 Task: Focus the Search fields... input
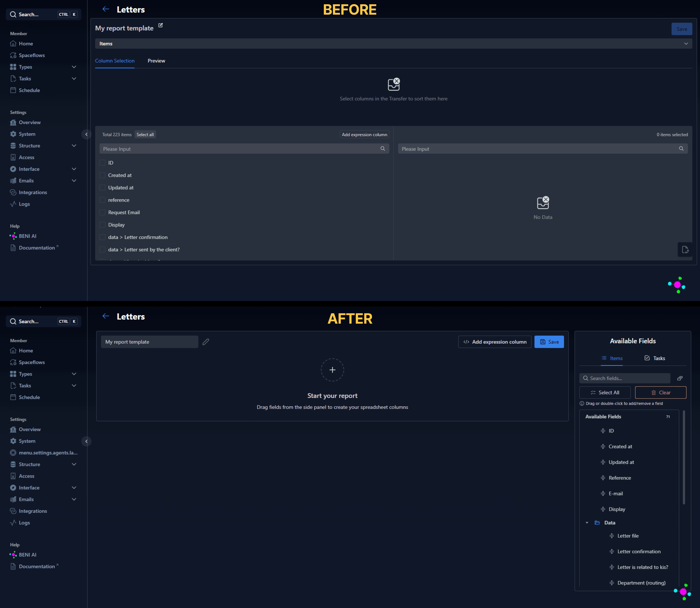click(x=625, y=378)
